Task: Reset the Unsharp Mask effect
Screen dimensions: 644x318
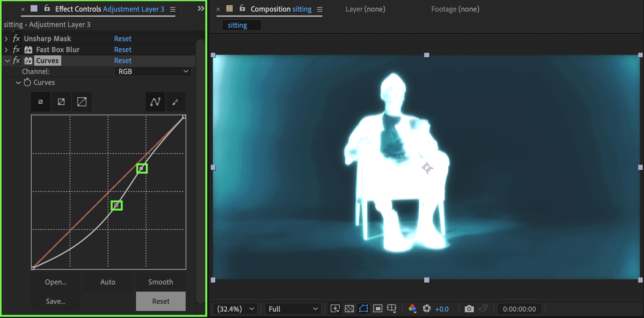Action: (x=123, y=39)
